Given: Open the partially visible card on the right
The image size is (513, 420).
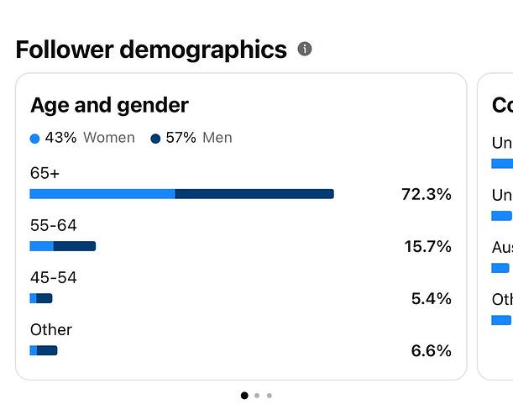Looking at the screenshot, I should [x=495, y=227].
